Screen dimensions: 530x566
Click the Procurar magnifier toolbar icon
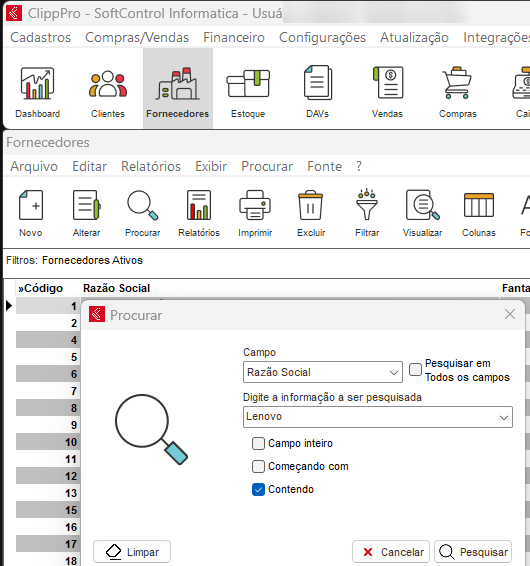pyautogui.click(x=143, y=205)
